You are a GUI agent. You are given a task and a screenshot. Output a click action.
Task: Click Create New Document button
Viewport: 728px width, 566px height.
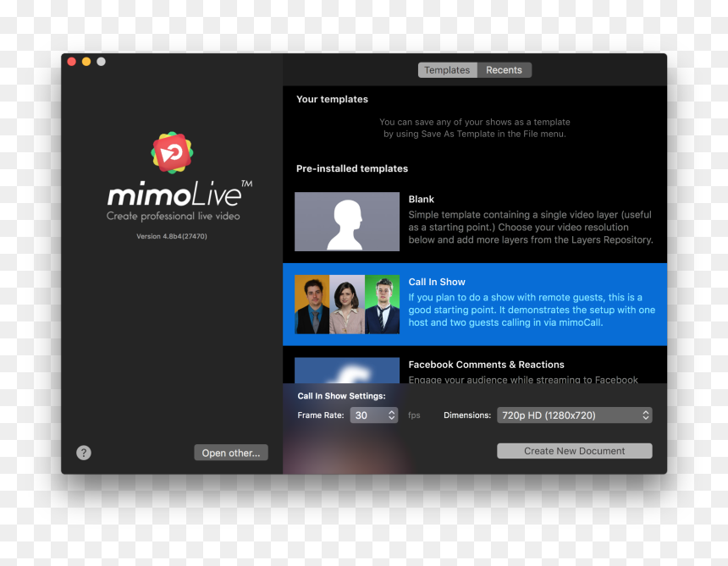pyautogui.click(x=574, y=451)
